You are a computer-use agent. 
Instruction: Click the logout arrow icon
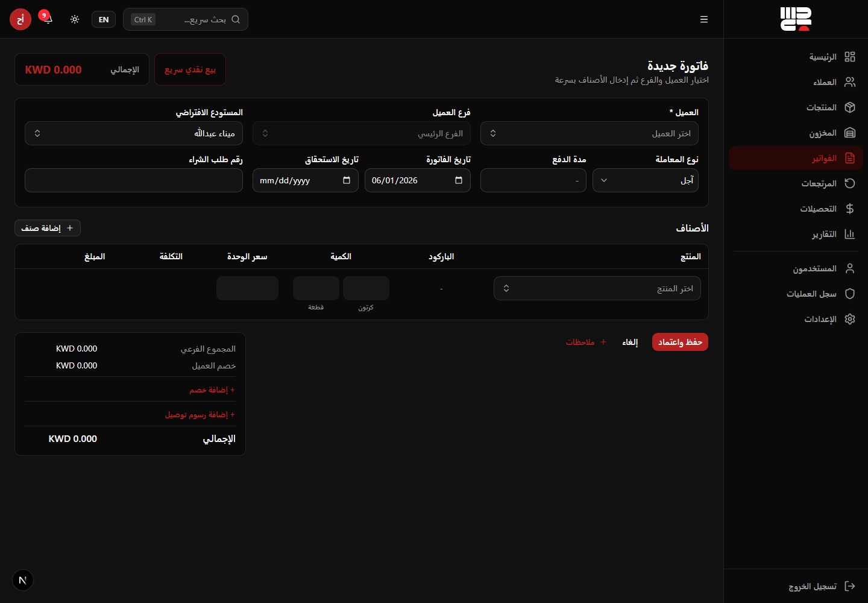pyautogui.click(x=850, y=586)
